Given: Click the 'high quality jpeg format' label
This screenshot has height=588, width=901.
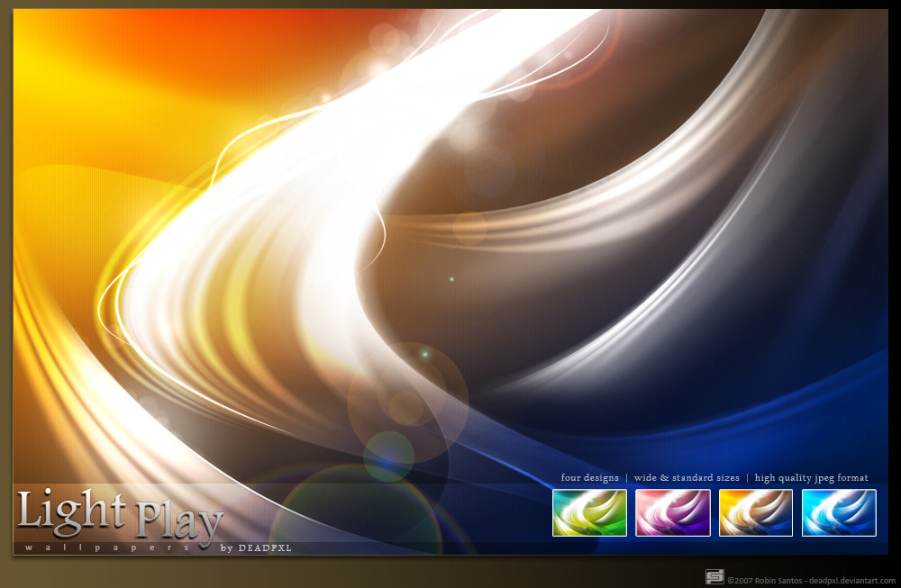Looking at the screenshot, I should (812, 478).
